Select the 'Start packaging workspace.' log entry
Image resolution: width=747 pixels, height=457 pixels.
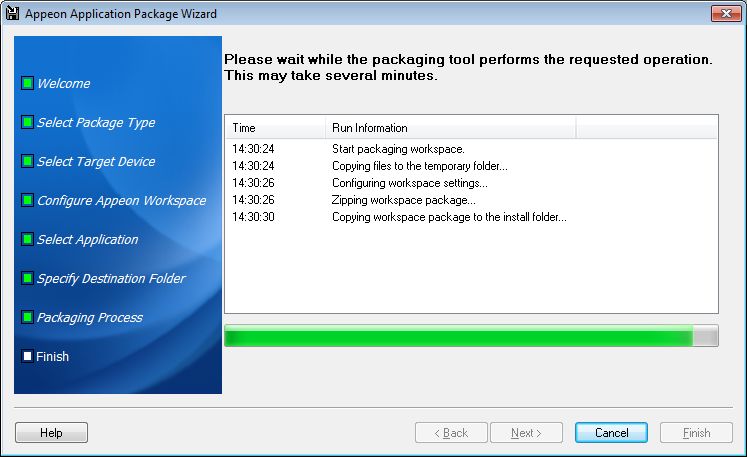coord(398,149)
